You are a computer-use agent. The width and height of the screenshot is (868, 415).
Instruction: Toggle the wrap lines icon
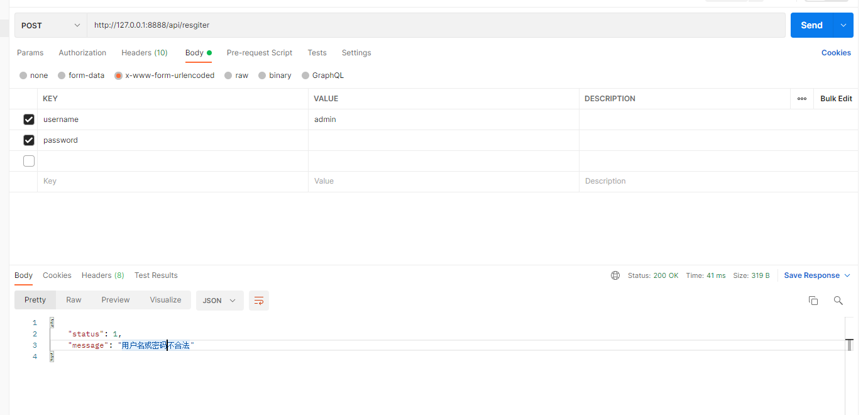[x=259, y=301]
